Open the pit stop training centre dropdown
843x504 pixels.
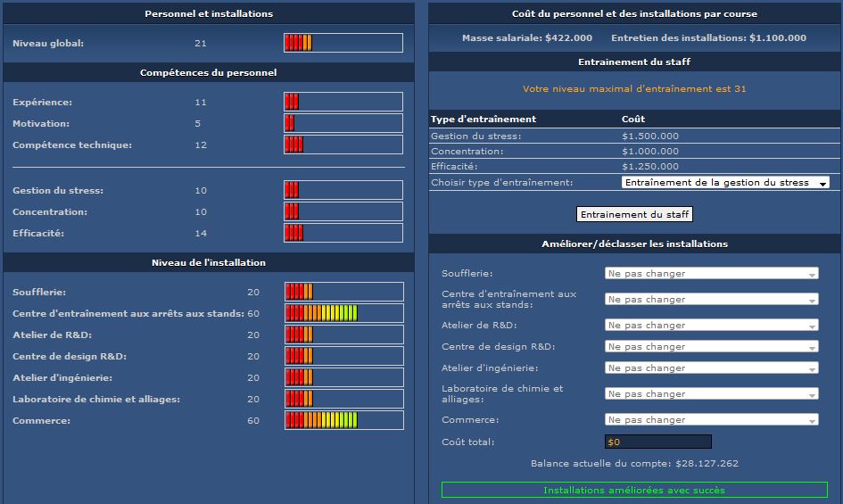pyautogui.click(x=711, y=299)
